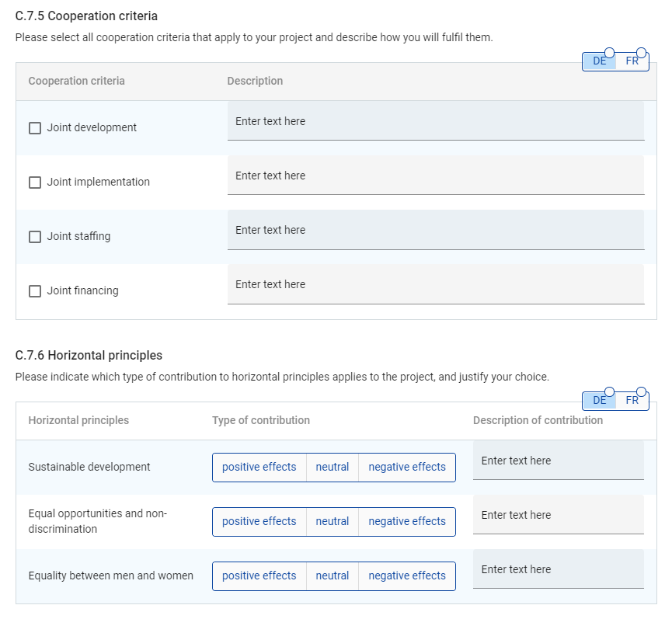Select DE language in Cooperation criteria section
This screenshot has width=672, height=619.
point(599,62)
